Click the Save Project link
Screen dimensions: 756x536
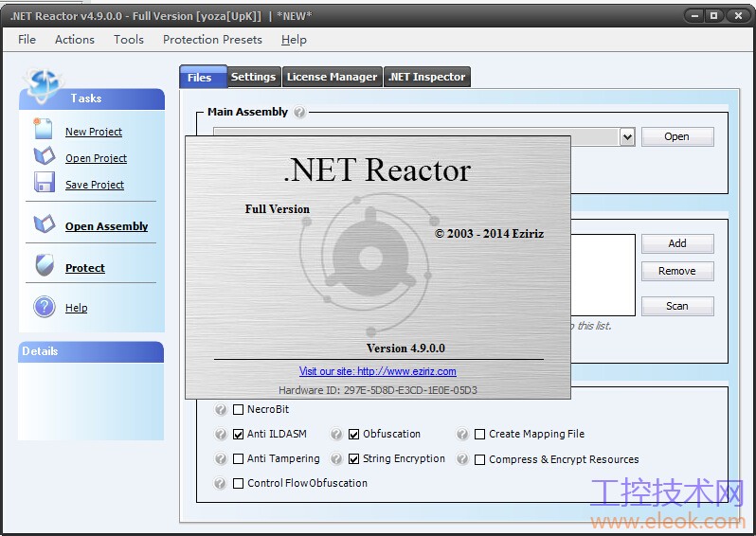pos(95,185)
